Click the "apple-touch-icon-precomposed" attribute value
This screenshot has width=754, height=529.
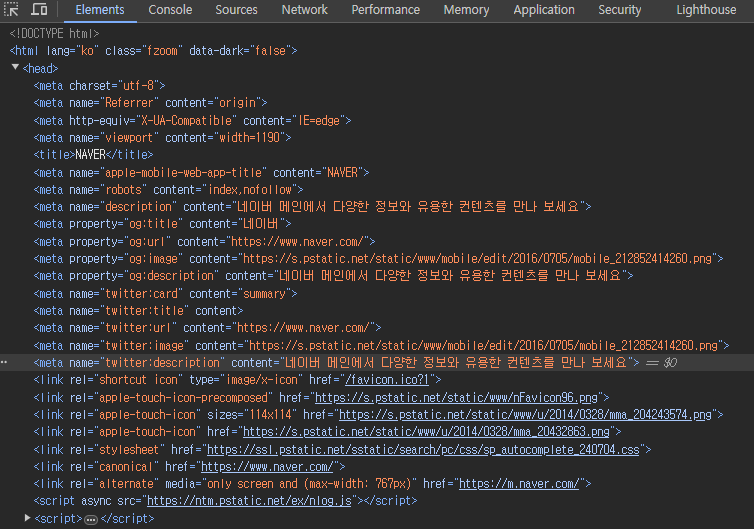pyautogui.click(x=183, y=397)
